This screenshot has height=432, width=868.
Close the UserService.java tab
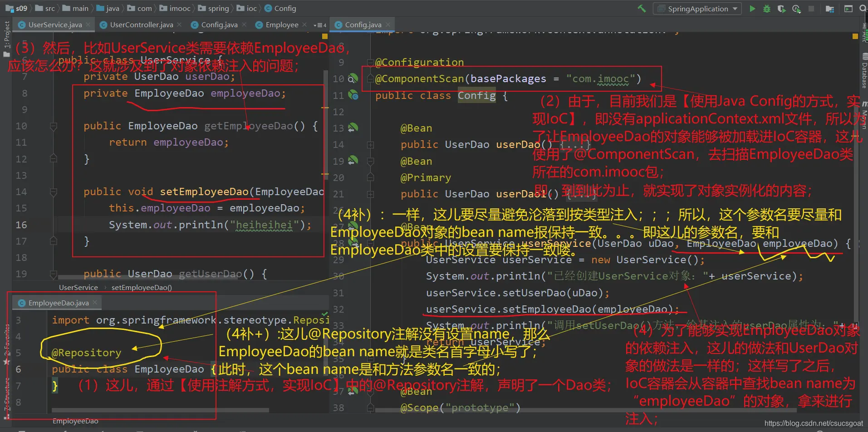88,25
